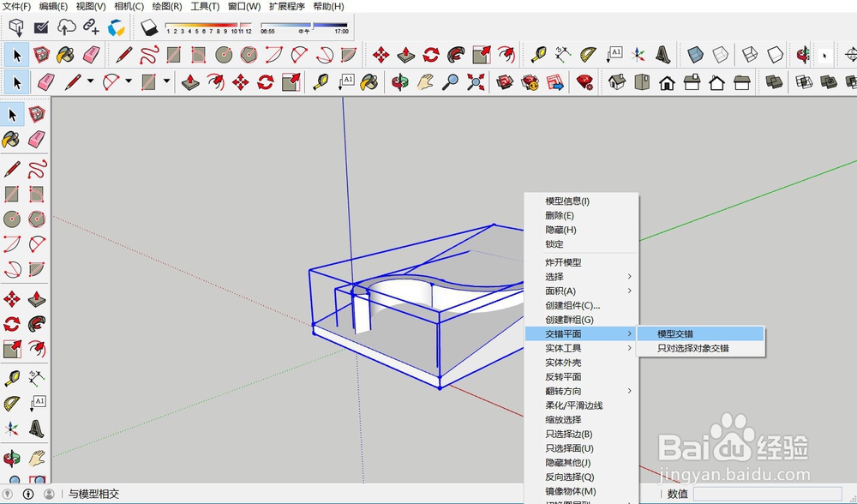Select the Paint Bucket in left tool panel

(x=11, y=140)
